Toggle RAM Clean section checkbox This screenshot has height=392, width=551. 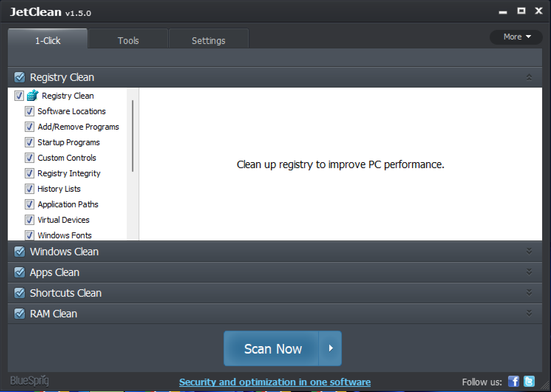[x=20, y=314]
